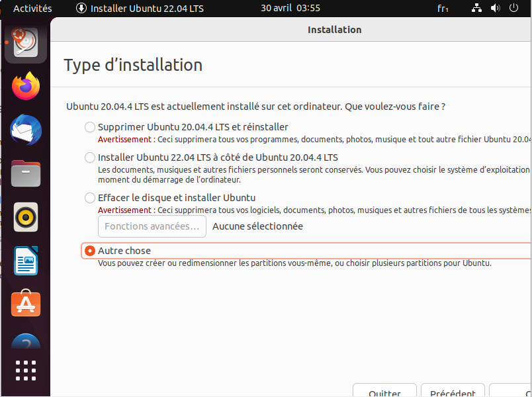This screenshot has width=532, height=397.
Task: Open the Files manager dock icon
Action: 26,173
